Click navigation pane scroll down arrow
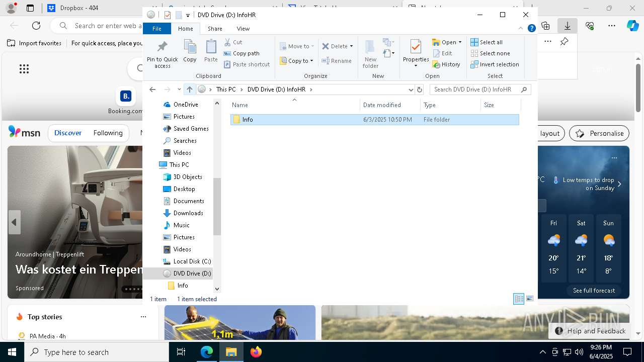 point(217,289)
